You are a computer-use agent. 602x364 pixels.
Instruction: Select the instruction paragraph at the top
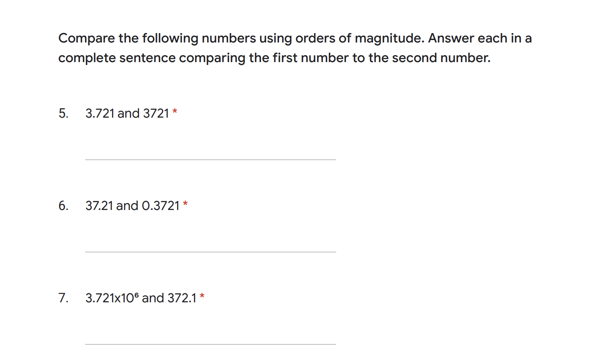(x=294, y=48)
